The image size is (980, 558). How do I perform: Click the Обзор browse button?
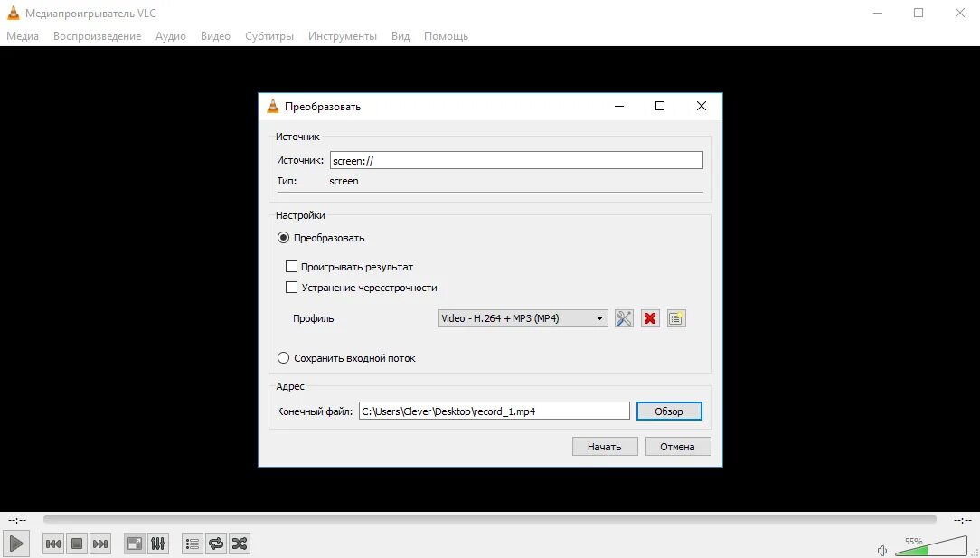coord(669,411)
